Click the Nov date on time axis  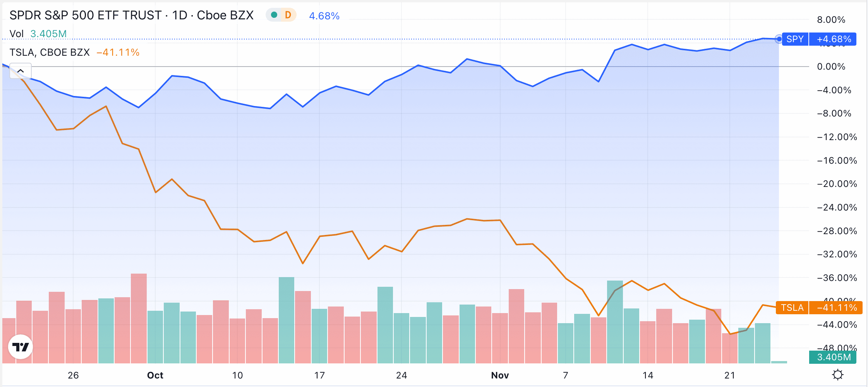tap(500, 375)
